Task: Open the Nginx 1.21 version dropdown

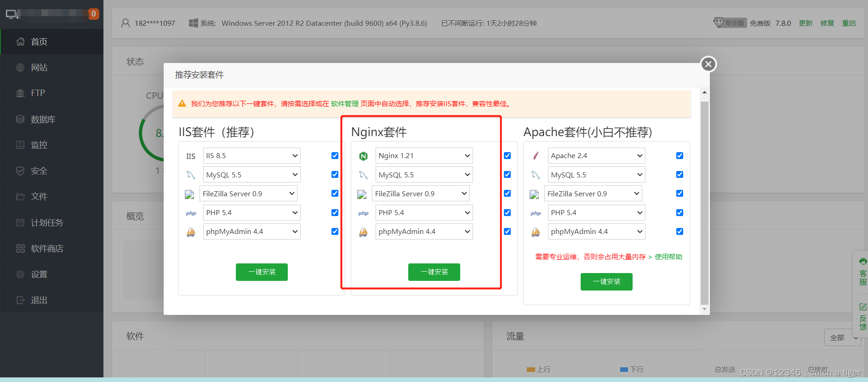Action: (424, 156)
